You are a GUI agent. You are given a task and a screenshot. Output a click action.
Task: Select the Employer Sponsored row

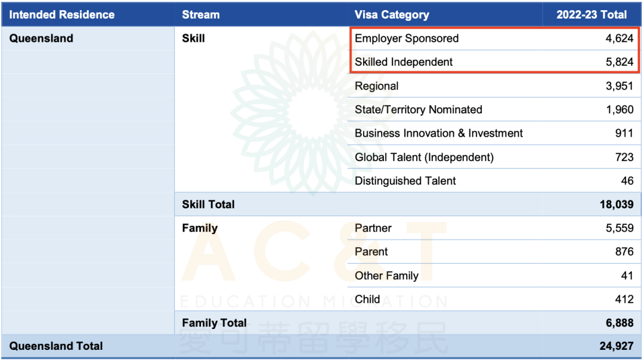(494, 38)
